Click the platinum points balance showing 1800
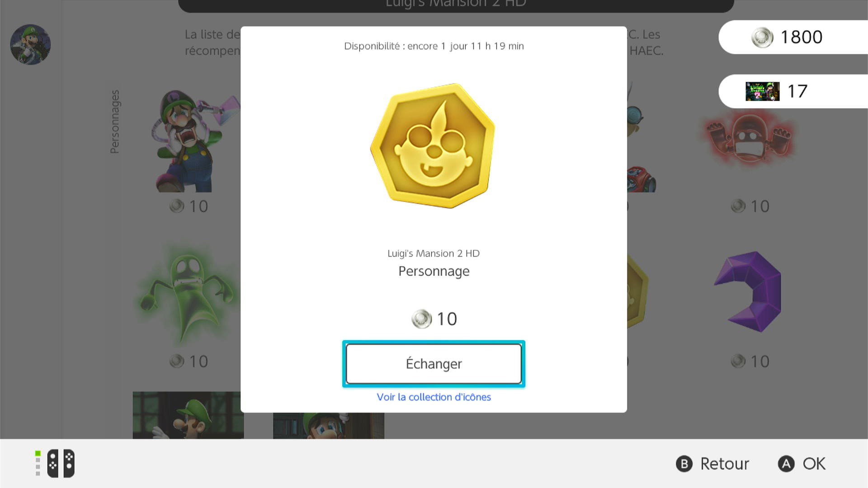 [x=793, y=37]
